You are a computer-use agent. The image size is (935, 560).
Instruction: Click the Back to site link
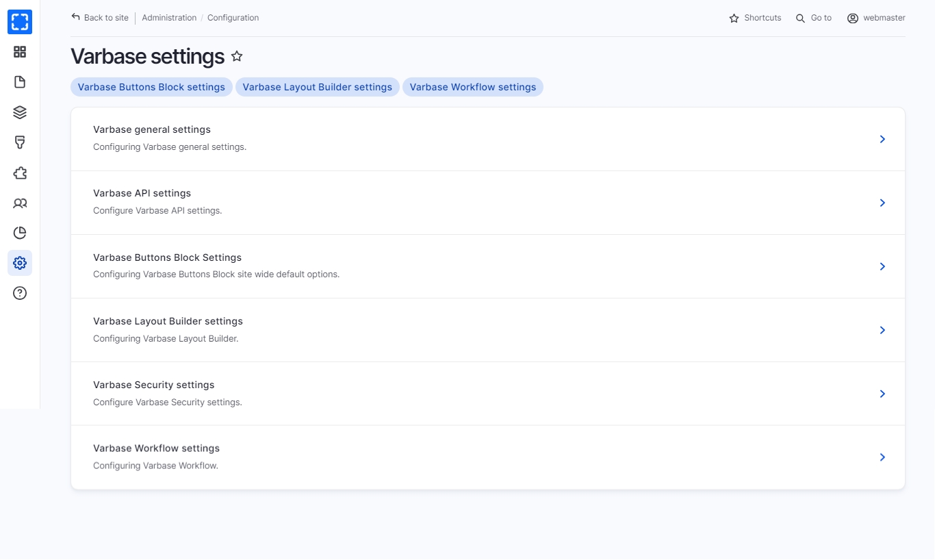[x=100, y=18]
